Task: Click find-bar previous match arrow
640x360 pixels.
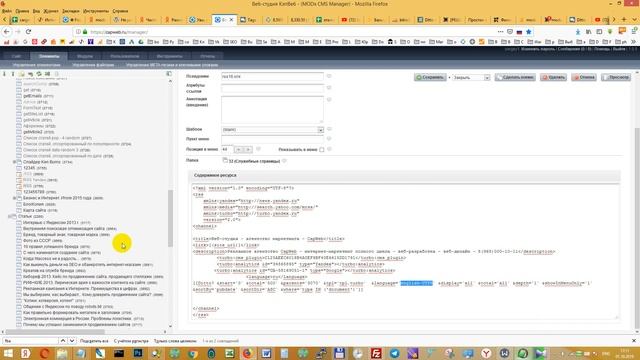Action: [x=63, y=340]
